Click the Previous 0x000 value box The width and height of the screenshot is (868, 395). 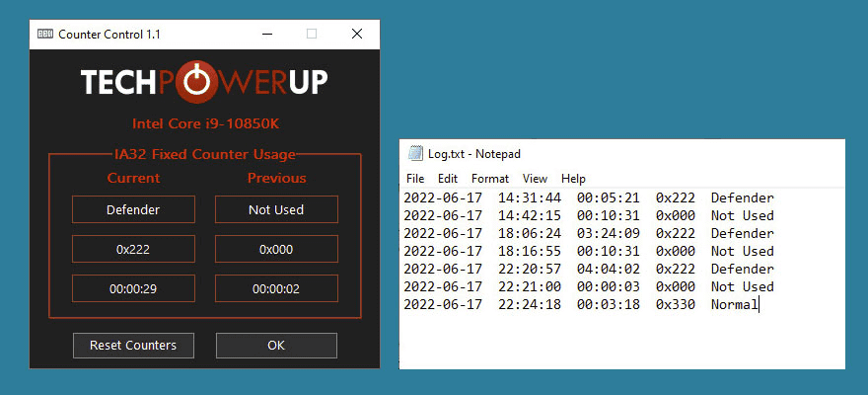(276, 249)
